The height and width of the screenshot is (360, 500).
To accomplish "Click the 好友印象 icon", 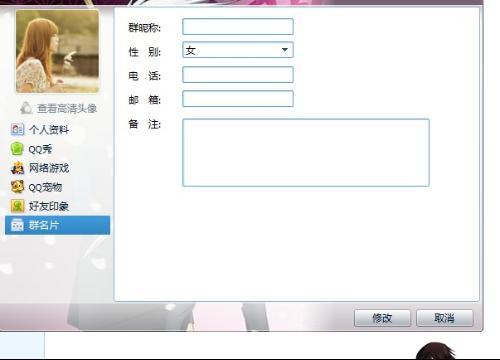I will point(17,206).
